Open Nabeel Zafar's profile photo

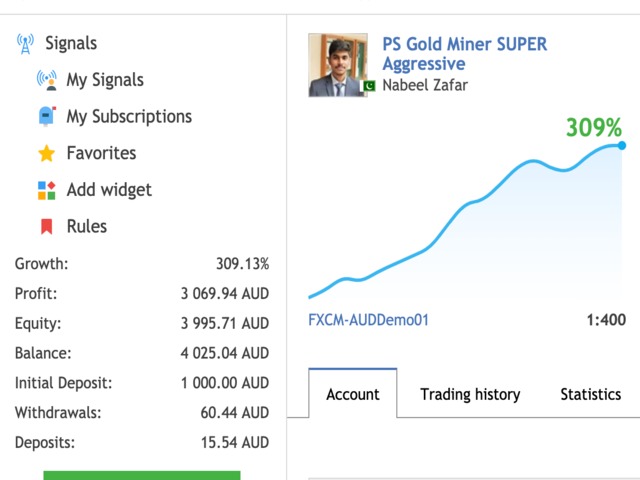coord(337,65)
